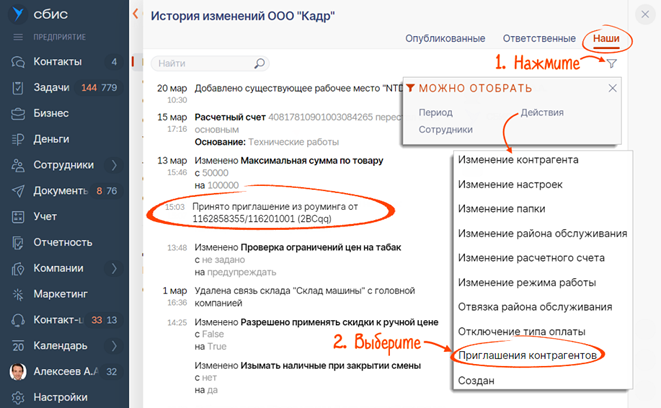Expand the Сотрудники sidebar submenu

[x=113, y=165]
